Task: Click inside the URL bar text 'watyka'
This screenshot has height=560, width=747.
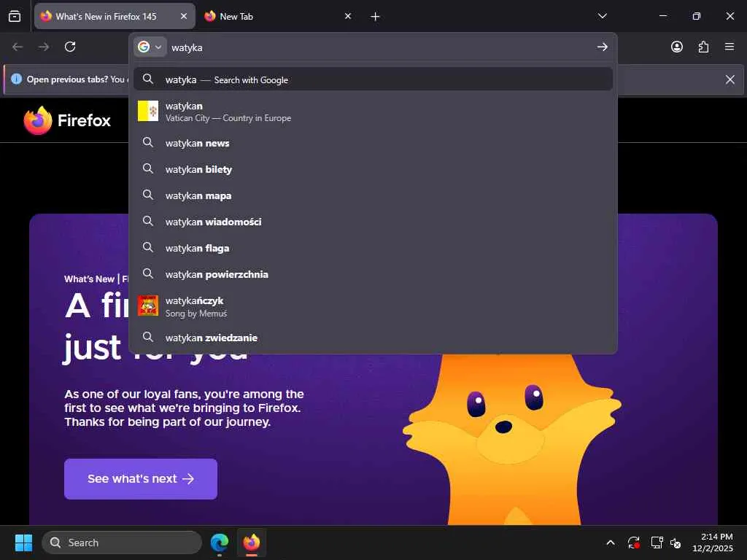Action: point(187,47)
